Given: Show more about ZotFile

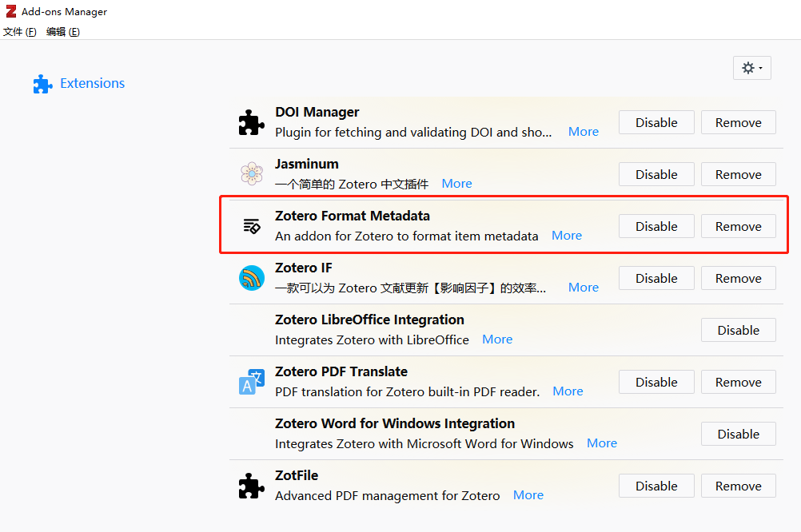Looking at the screenshot, I should pos(528,495).
